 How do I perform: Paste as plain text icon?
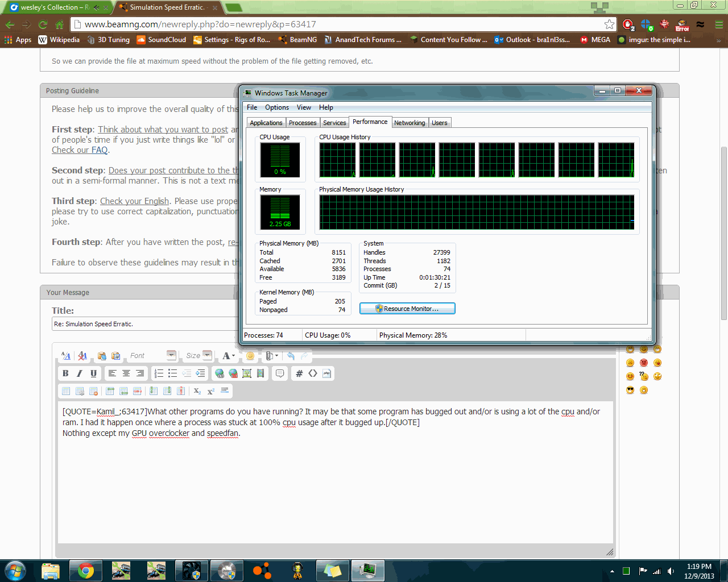(x=102, y=356)
